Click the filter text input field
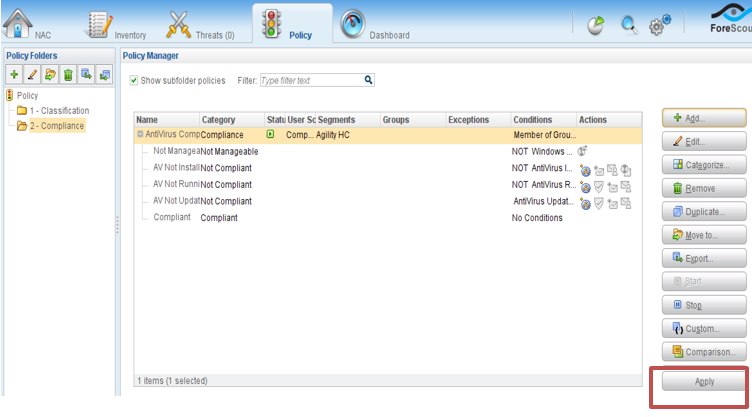The height and width of the screenshot is (417, 752). point(310,80)
